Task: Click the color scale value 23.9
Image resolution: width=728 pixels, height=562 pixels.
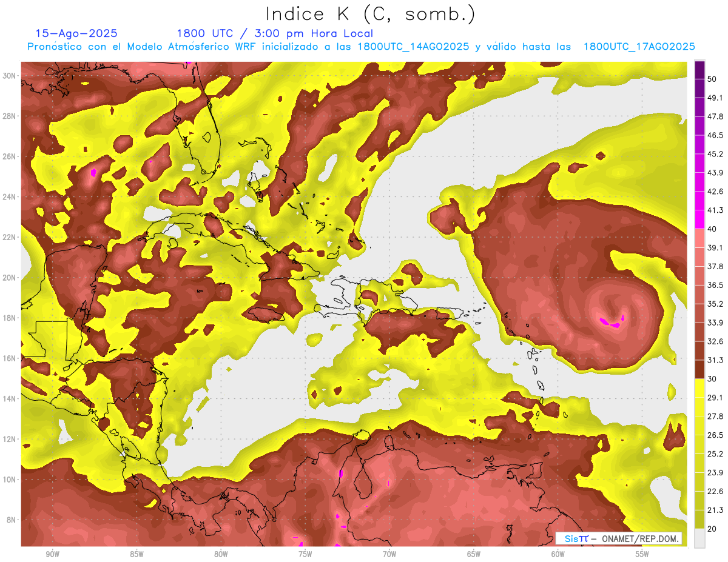Action: click(x=715, y=473)
